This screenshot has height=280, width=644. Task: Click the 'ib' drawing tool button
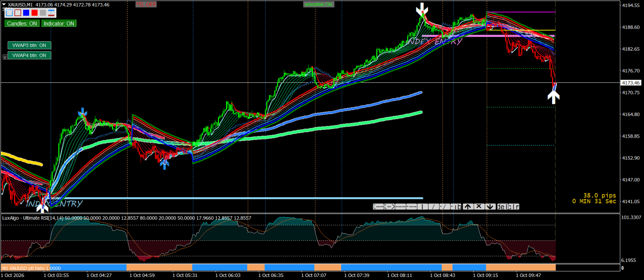tap(456, 207)
